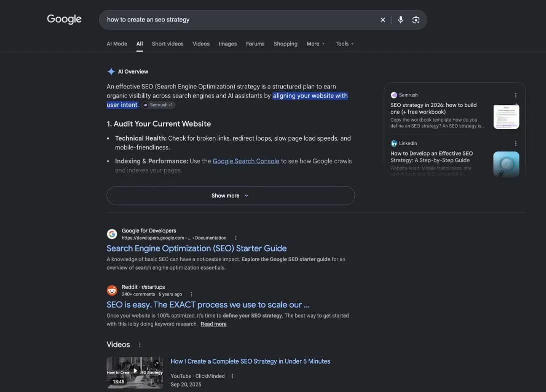
Task: Open Semrush workbook thumbnail image
Action: tap(506, 116)
